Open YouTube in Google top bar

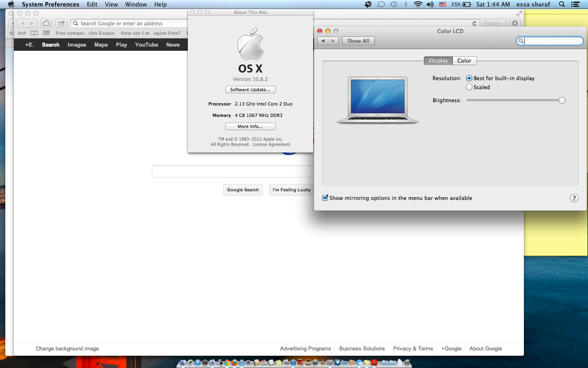pos(147,45)
